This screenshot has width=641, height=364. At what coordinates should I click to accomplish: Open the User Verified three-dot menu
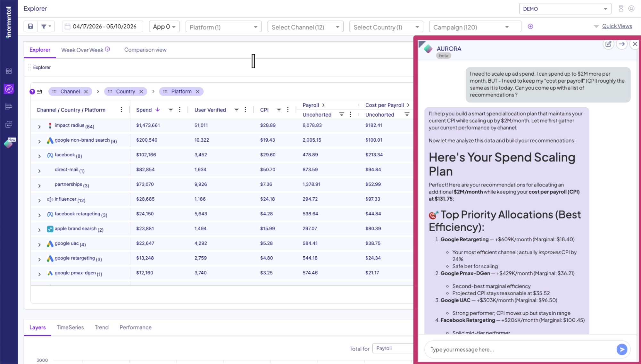point(246,110)
